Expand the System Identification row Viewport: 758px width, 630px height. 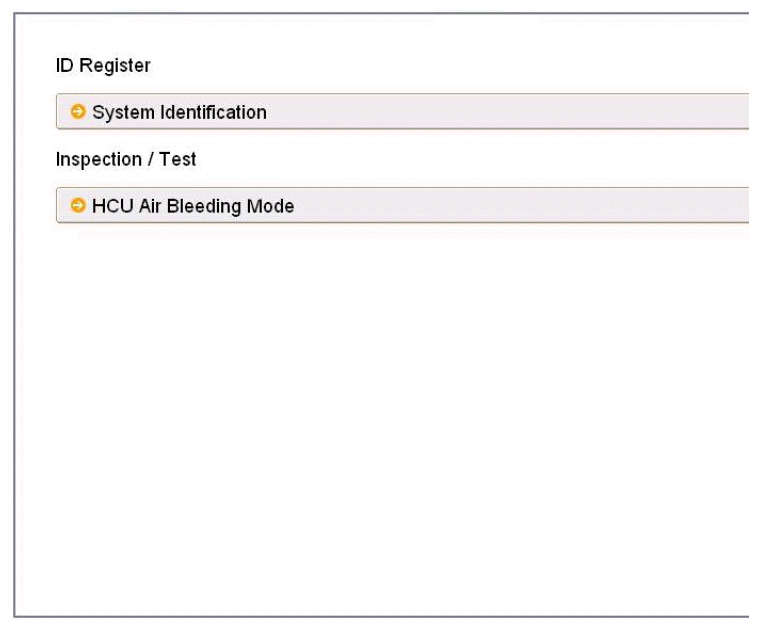pyautogui.click(x=402, y=112)
